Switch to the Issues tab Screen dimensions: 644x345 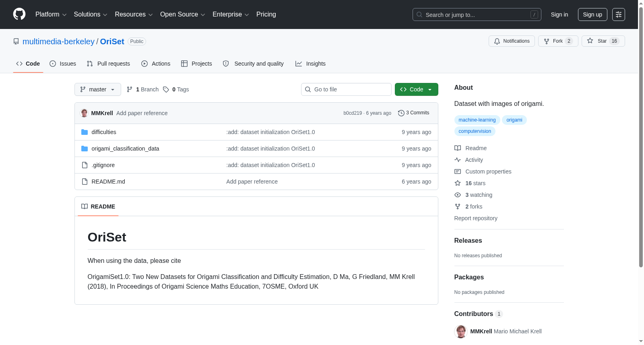click(x=63, y=64)
